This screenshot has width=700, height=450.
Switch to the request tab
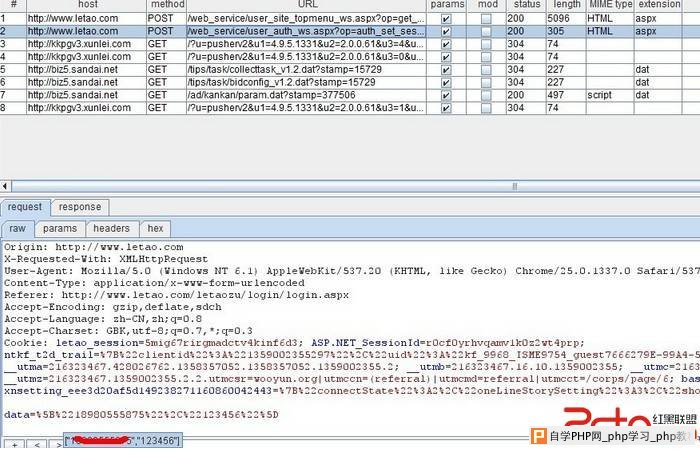coord(25,207)
